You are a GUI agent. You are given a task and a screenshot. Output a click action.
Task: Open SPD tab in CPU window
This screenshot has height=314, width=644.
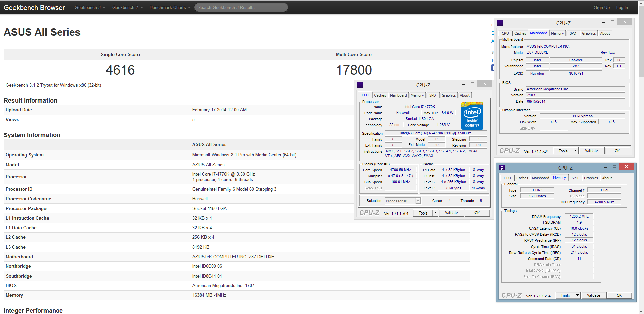pos(433,95)
